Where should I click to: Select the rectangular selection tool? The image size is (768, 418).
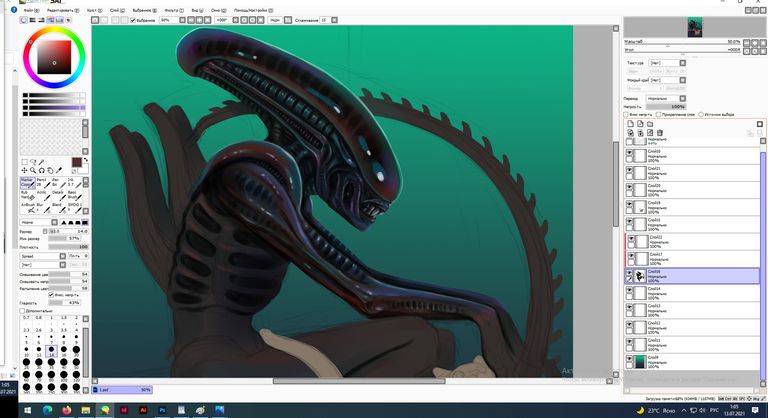coord(24,162)
